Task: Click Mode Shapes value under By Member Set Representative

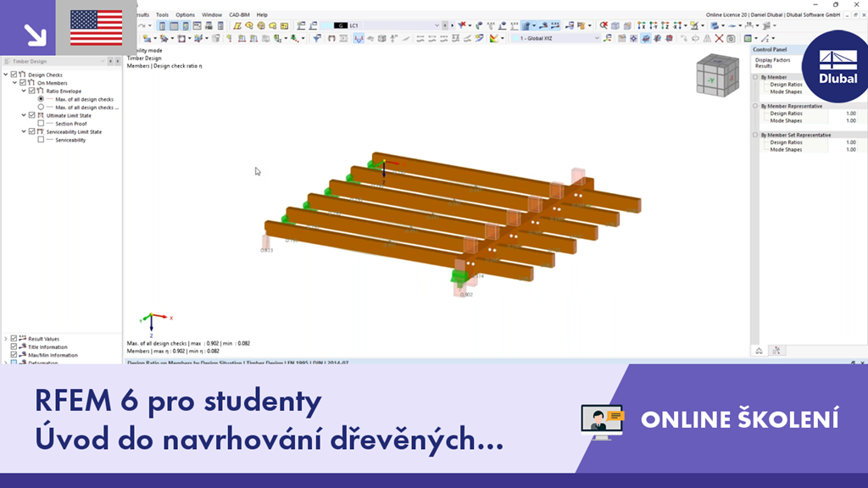Action: click(x=851, y=149)
